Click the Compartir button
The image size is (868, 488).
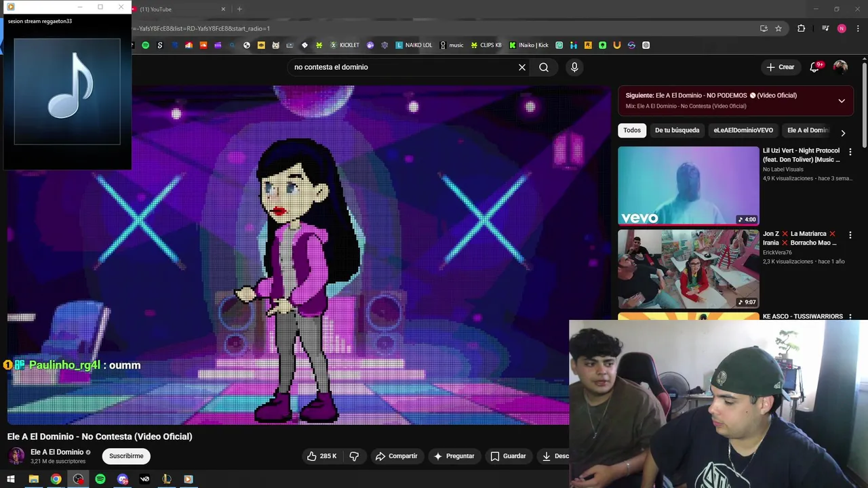pyautogui.click(x=396, y=456)
